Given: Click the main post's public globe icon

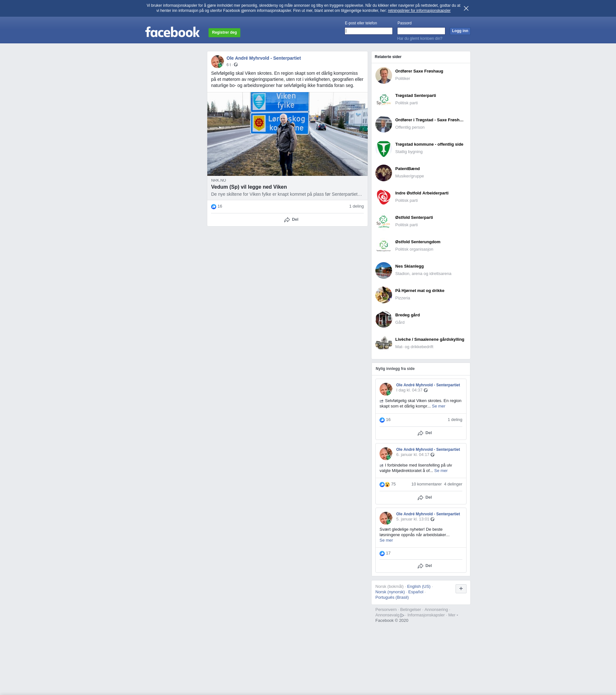Looking at the screenshot, I should click(x=235, y=64).
